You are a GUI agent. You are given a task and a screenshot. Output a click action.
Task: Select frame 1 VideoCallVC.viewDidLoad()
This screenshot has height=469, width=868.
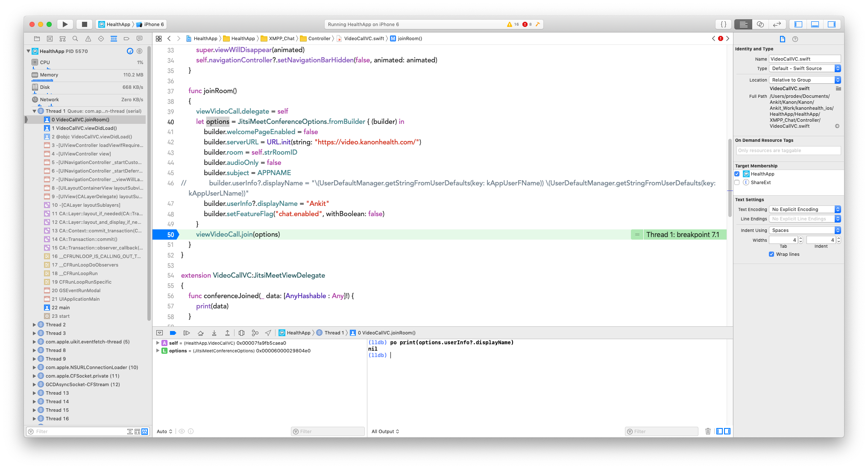[84, 128]
